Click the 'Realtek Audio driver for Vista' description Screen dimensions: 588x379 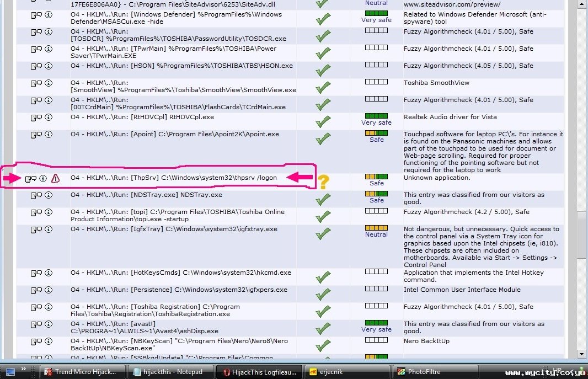tap(450, 117)
